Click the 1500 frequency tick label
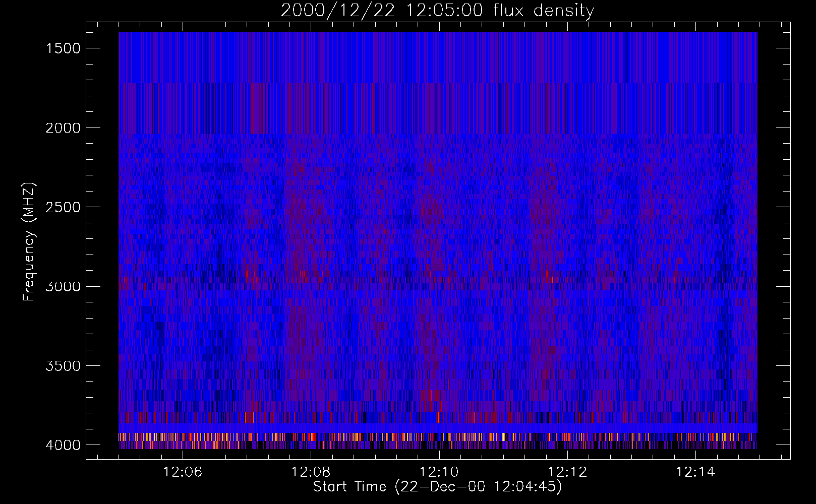 coord(63,48)
